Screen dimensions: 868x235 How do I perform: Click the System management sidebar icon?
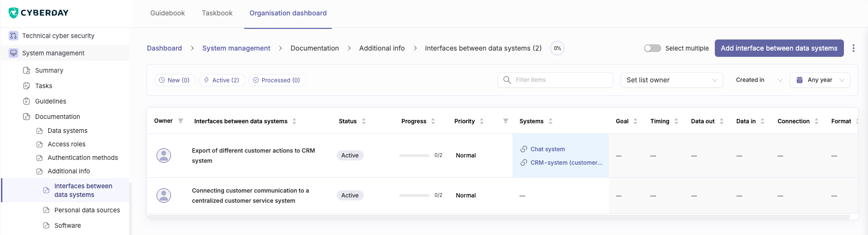(x=13, y=53)
